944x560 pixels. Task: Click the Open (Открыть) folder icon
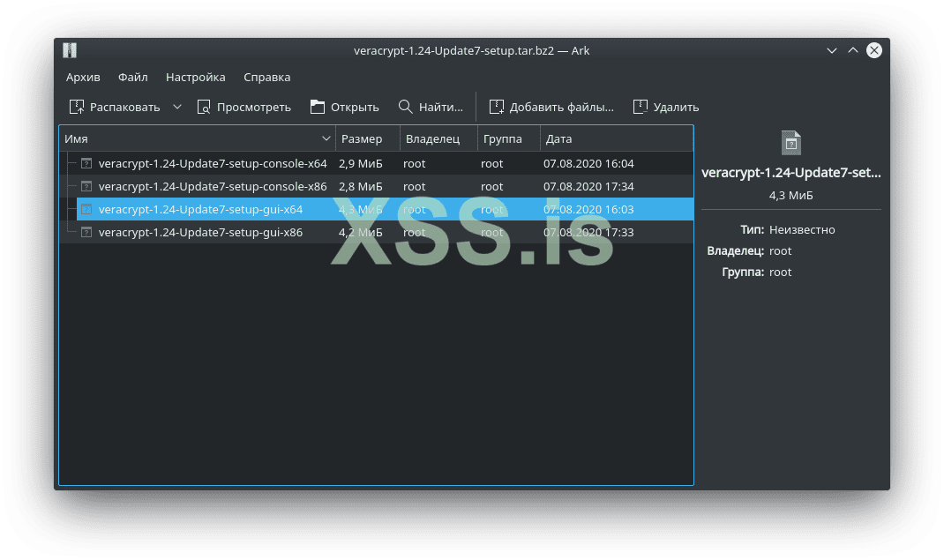click(x=318, y=107)
